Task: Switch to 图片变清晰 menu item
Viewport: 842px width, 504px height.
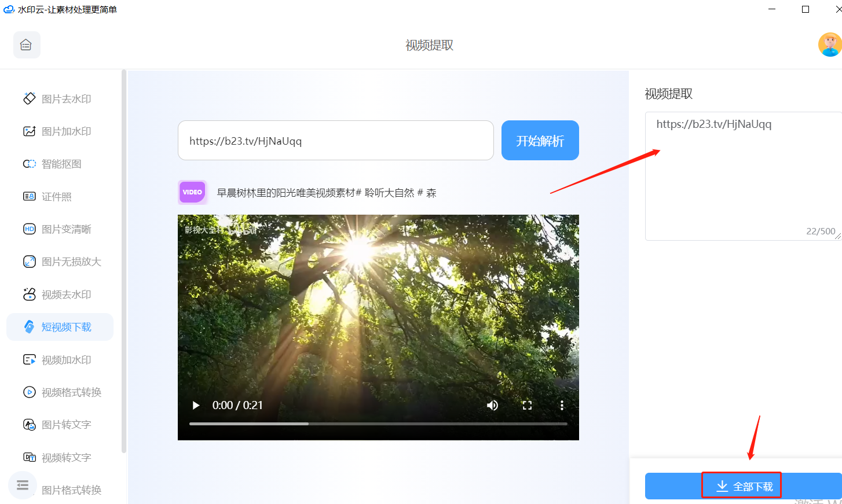Action: pyautogui.click(x=60, y=229)
